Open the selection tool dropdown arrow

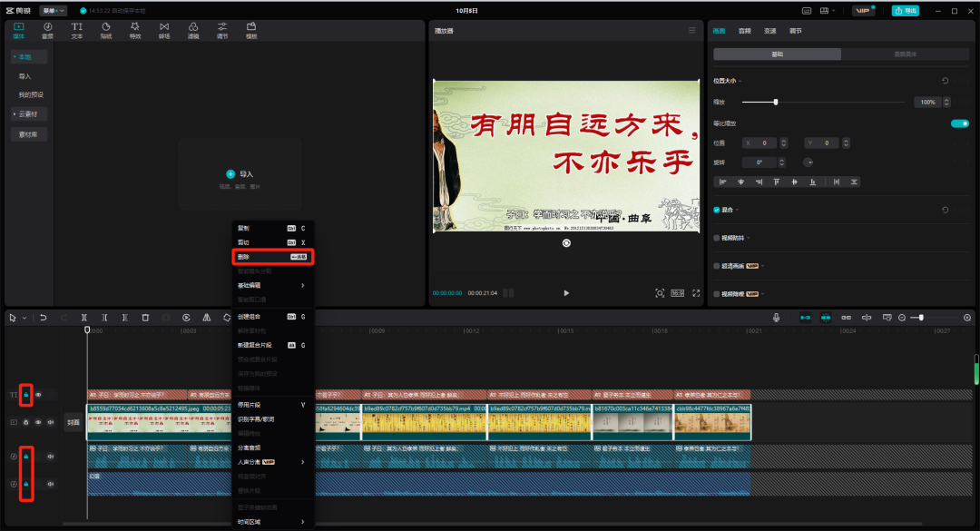tap(24, 318)
